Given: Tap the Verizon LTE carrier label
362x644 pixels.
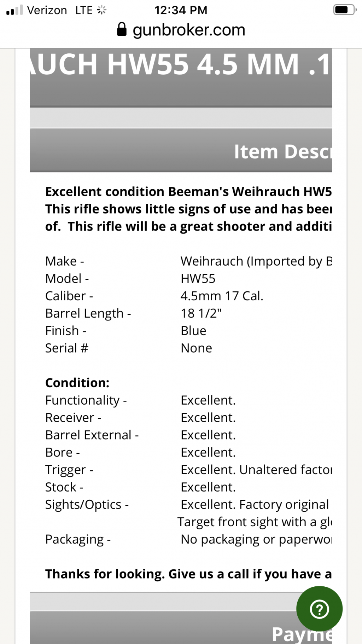Looking at the screenshot, I should pos(60,10).
